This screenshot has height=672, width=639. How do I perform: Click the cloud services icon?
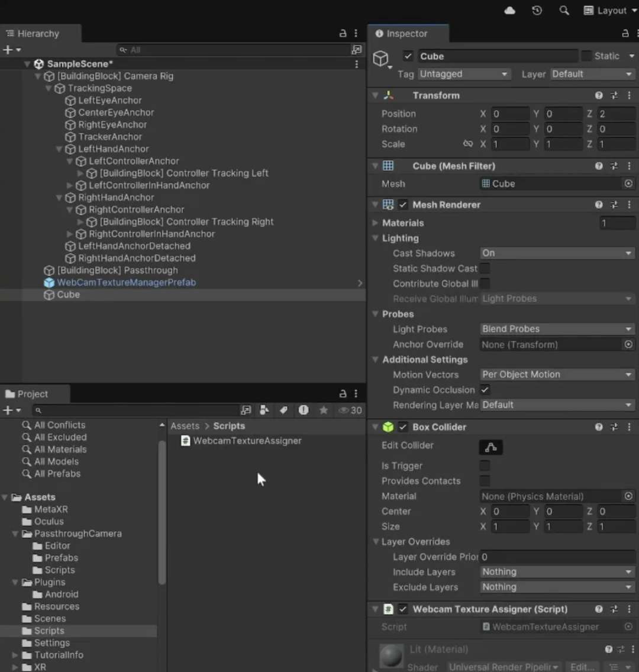pyautogui.click(x=509, y=11)
